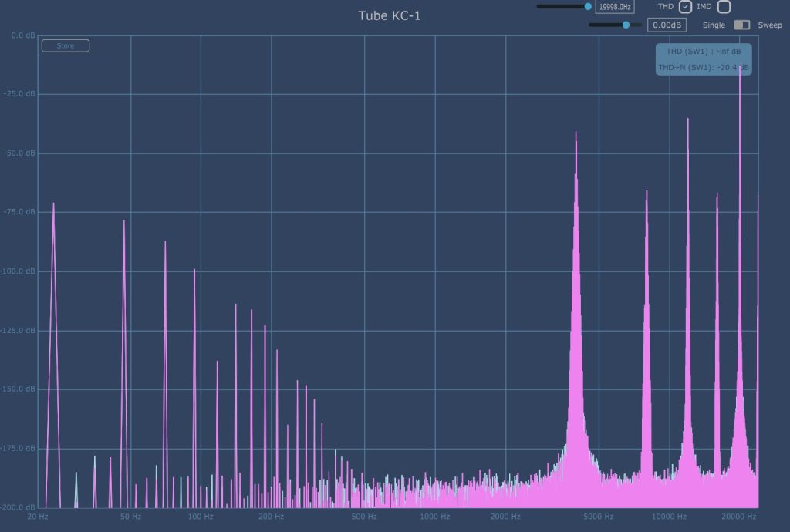This screenshot has height=532, width=790.
Task: Click the 50 Hz axis label
Action: 131,516
